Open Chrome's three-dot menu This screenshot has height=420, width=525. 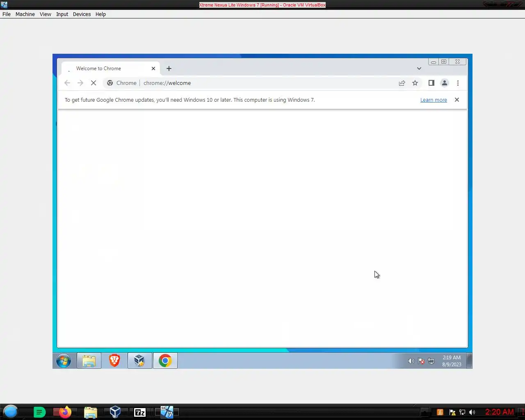click(x=458, y=83)
